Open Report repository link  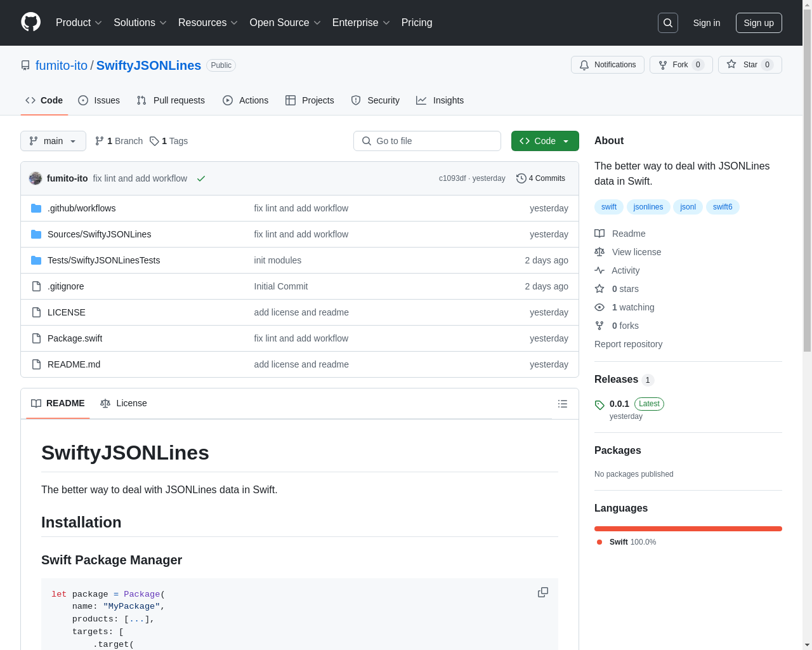click(x=628, y=344)
